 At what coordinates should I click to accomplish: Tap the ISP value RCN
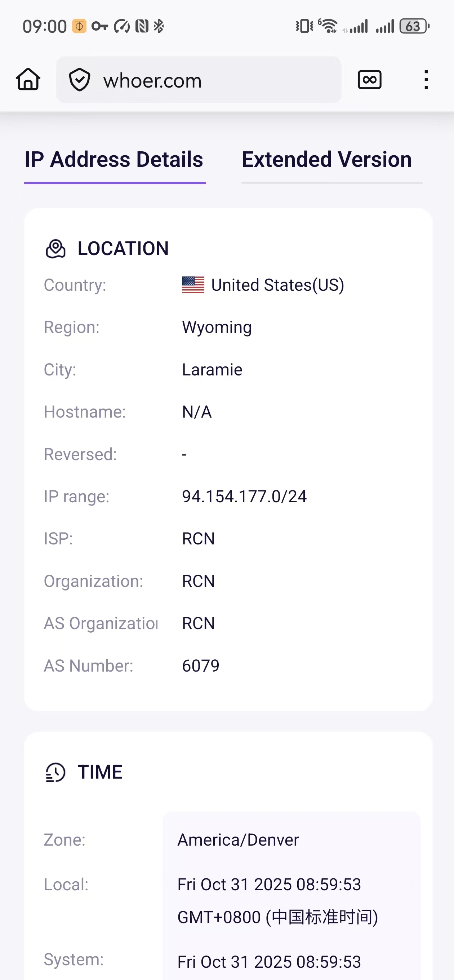click(x=198, y=539)
